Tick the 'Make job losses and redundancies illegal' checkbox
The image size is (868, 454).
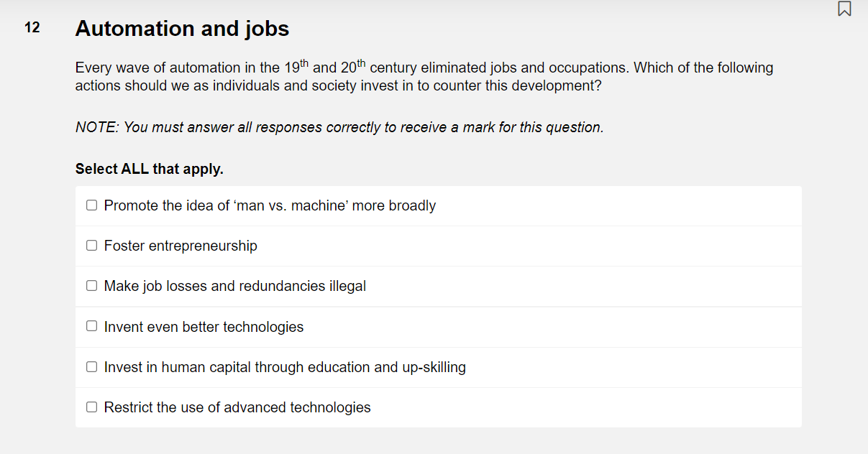pos(91,285)
